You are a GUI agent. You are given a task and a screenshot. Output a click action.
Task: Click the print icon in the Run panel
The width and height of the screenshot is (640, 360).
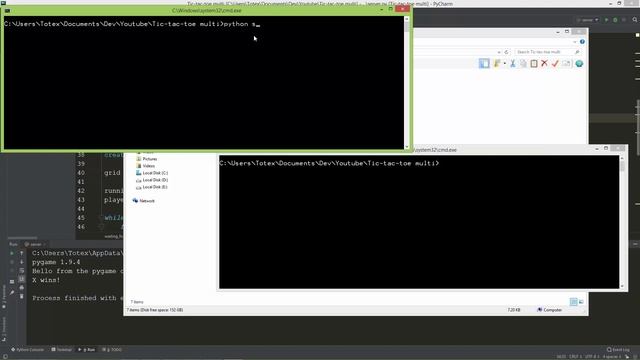point(22,288)
